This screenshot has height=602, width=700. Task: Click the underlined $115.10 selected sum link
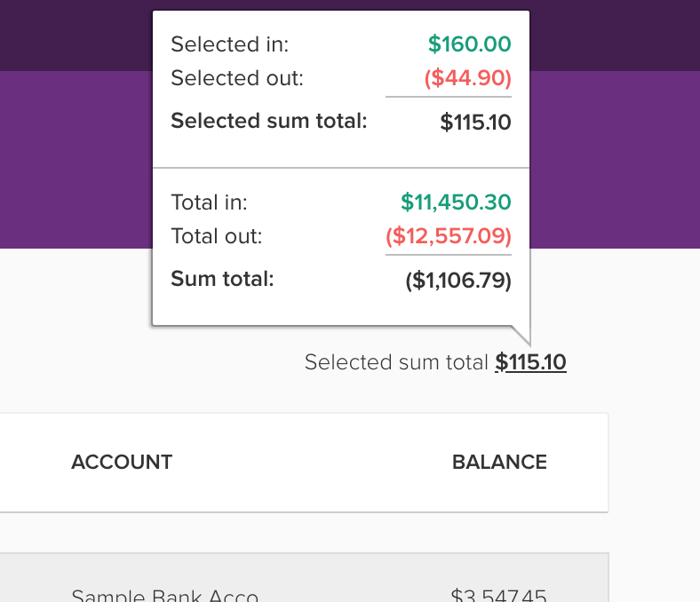(530, 362)
